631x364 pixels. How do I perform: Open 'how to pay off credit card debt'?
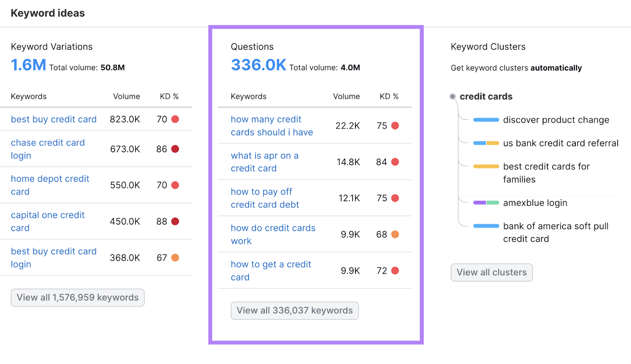pyautogui.click(x=265, y=198)
